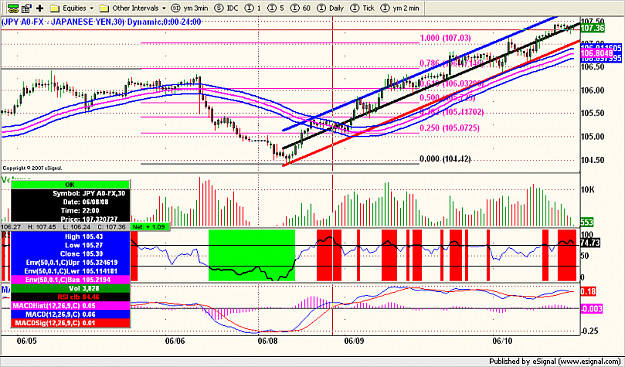Click the circled I icon beside 60

tap(295, 8)
